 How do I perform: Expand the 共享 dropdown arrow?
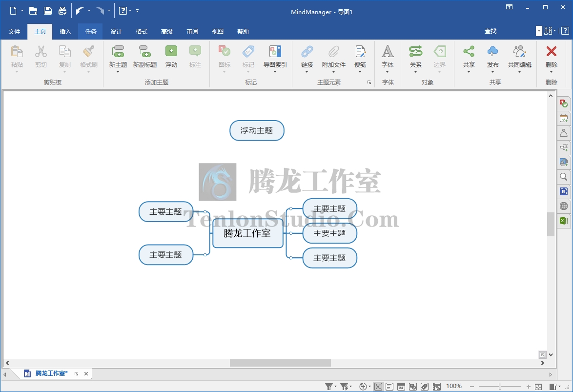tap(469, 72)
